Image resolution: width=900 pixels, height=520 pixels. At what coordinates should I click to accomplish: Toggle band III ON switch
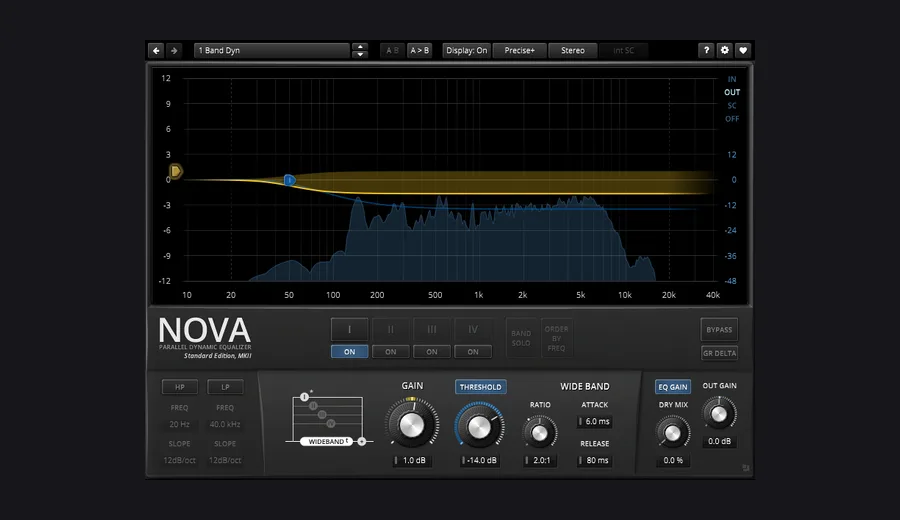[x=432, y=352]
